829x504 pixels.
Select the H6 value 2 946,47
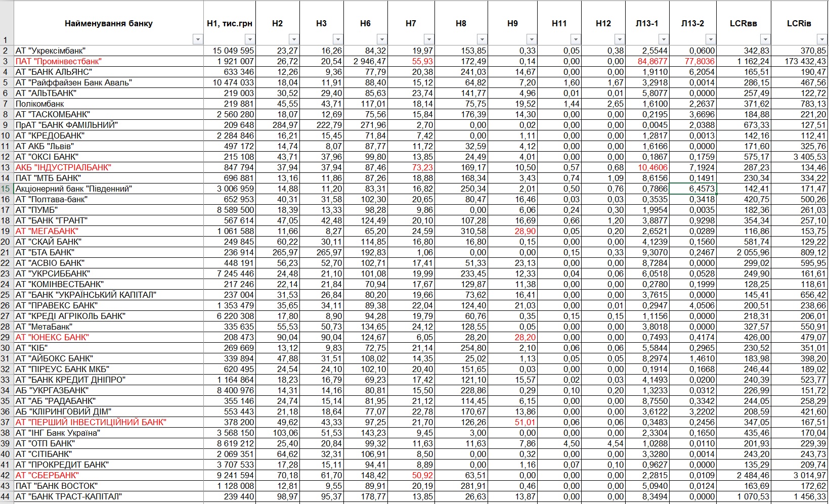click(x=366, y=61)
